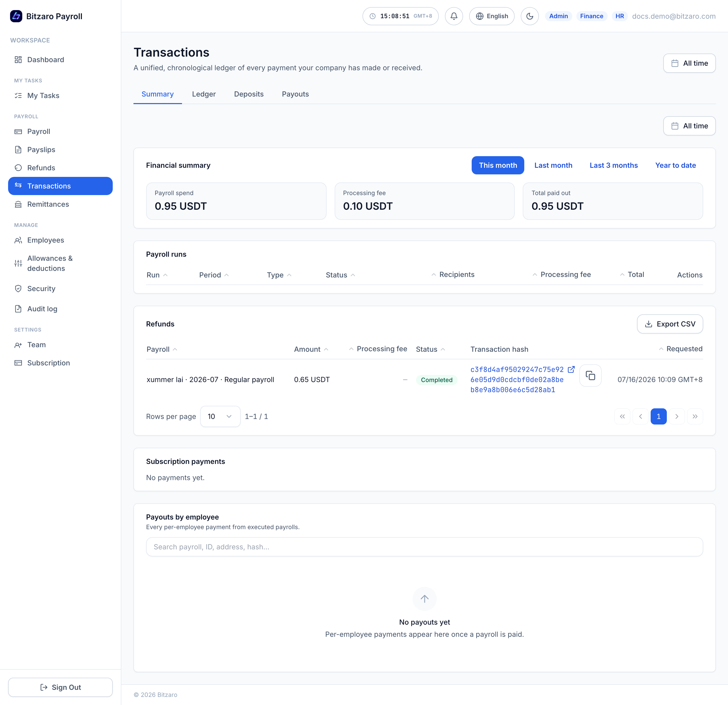Click the Admin role badge
The height and width of the screenshot is (705, 728).
coord(558,16)
